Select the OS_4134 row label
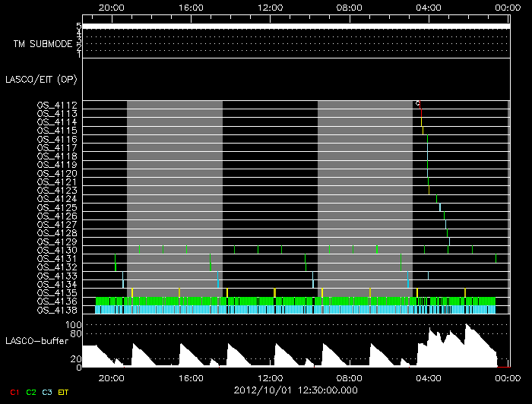 (57, 285)
